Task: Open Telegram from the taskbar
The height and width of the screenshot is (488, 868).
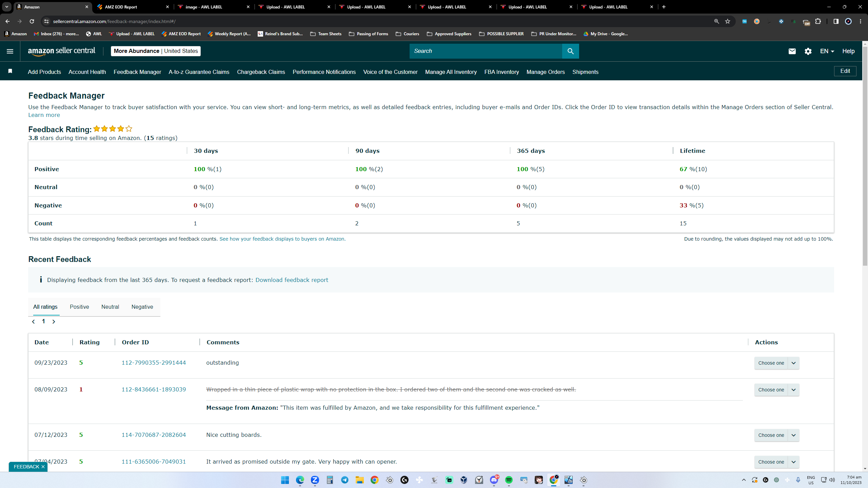Action: point(344,480)
